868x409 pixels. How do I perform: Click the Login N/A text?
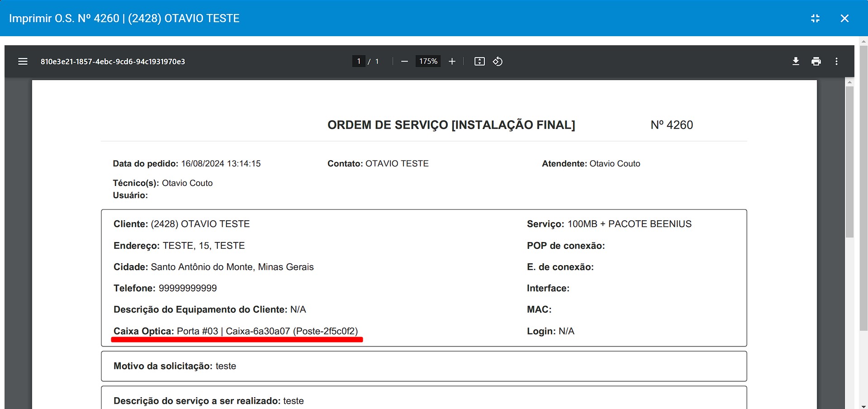coord(550,331)
